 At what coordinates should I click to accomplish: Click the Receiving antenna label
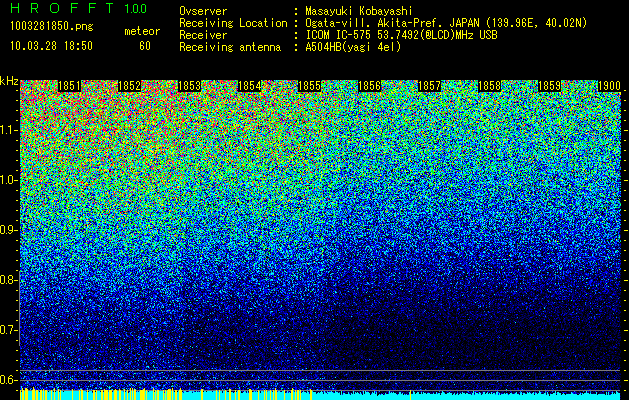[x=230, y=47]
